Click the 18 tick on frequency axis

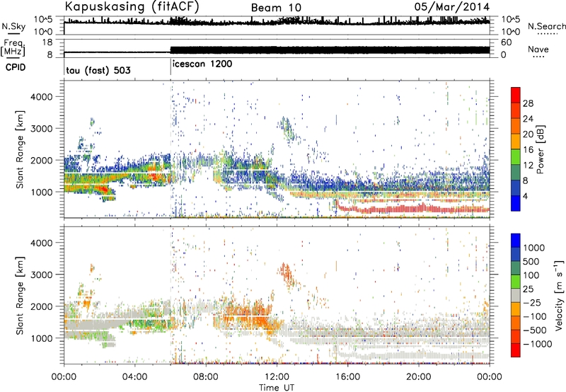click(47, 42)
